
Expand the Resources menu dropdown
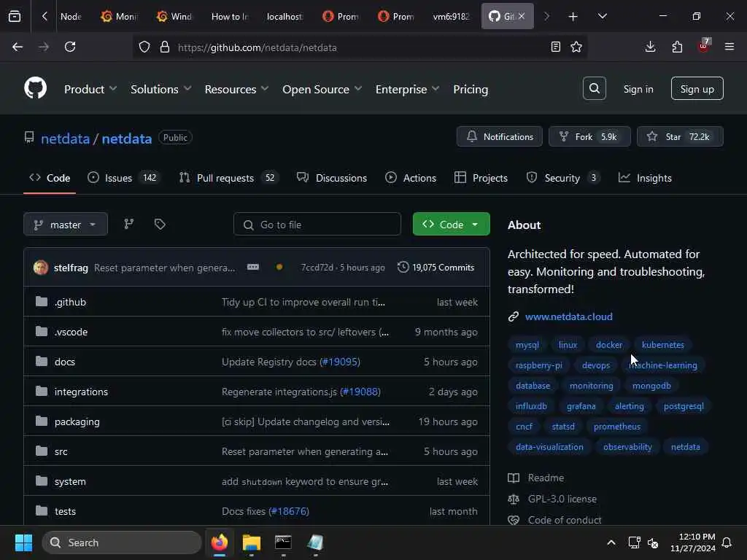[x=237, y=89]
